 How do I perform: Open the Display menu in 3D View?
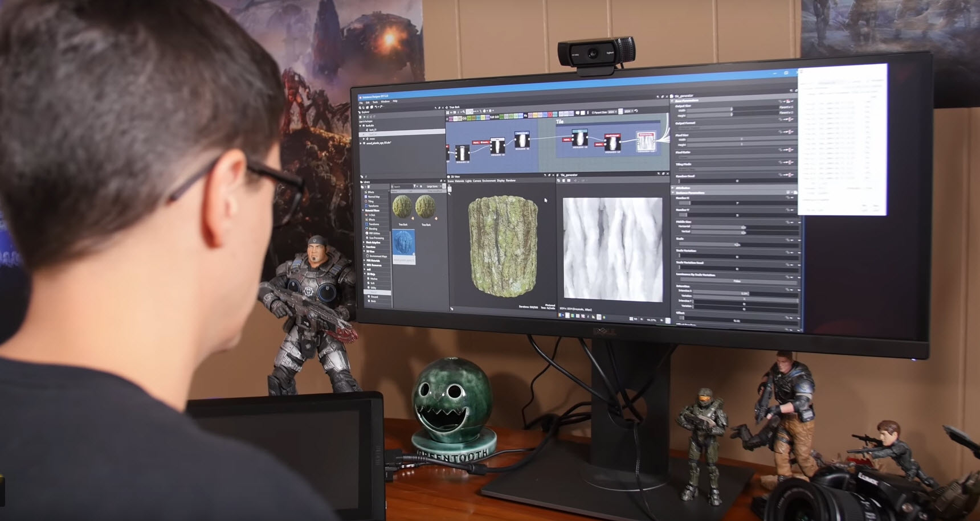pyautogui.click(x=501, y=180)
